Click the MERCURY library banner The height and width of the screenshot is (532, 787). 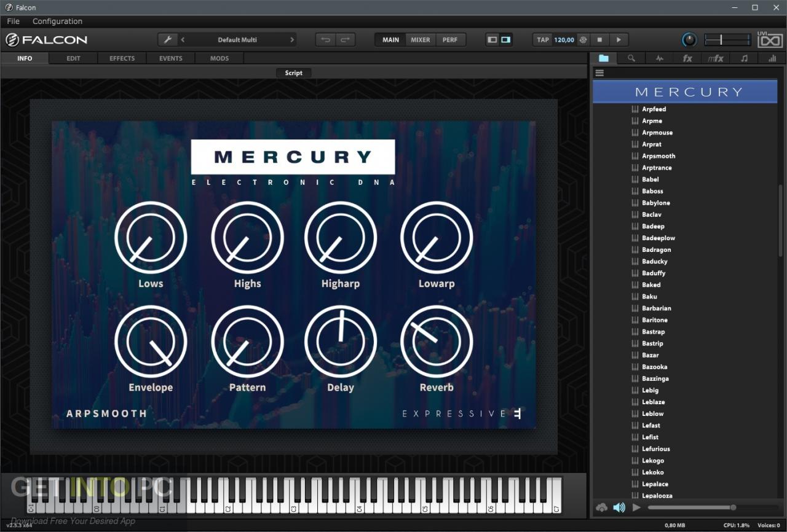(x=685, y=92)
